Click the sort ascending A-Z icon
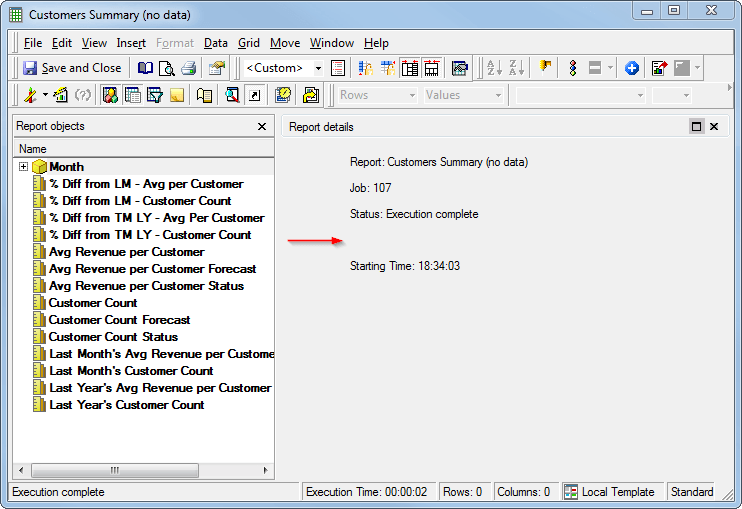This screenshot has width=742, height=509. (x=495, y=68)
